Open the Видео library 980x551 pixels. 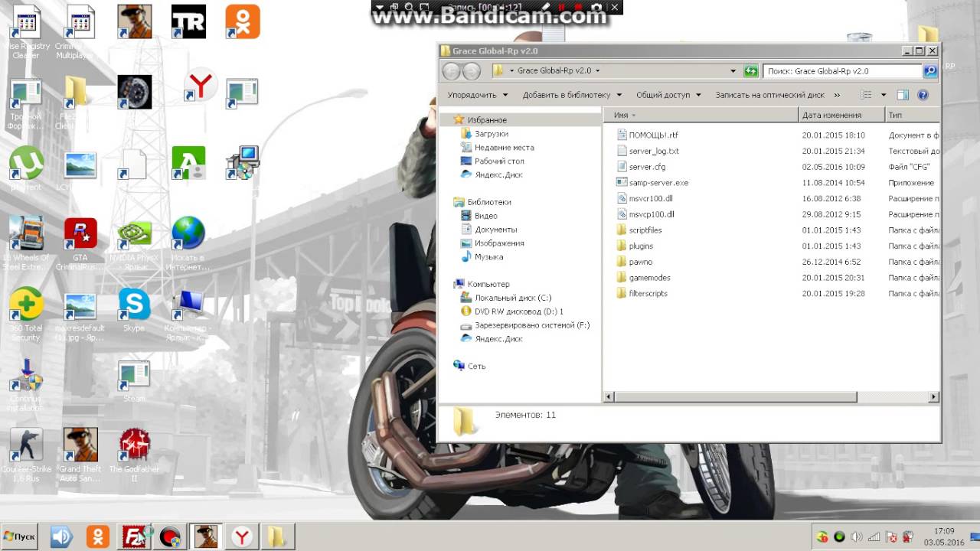click(479, 216)
